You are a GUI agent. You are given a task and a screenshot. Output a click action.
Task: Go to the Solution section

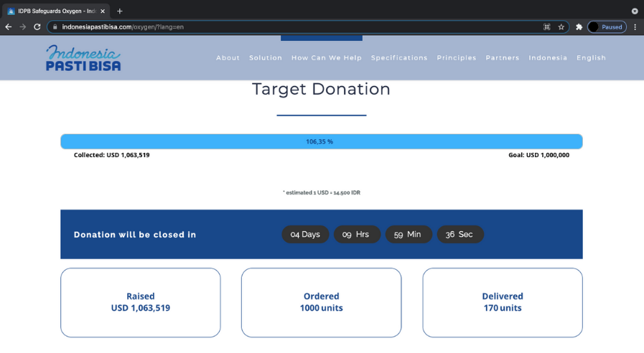266,58
